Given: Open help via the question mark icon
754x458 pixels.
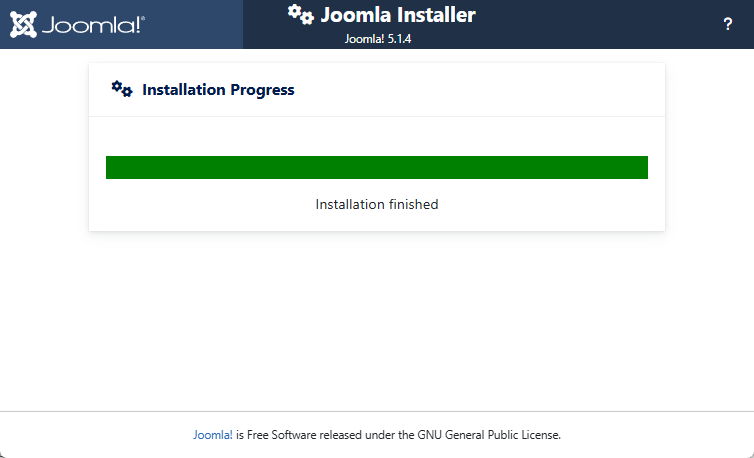Looking at the screenshot, I should pos(728,24).
